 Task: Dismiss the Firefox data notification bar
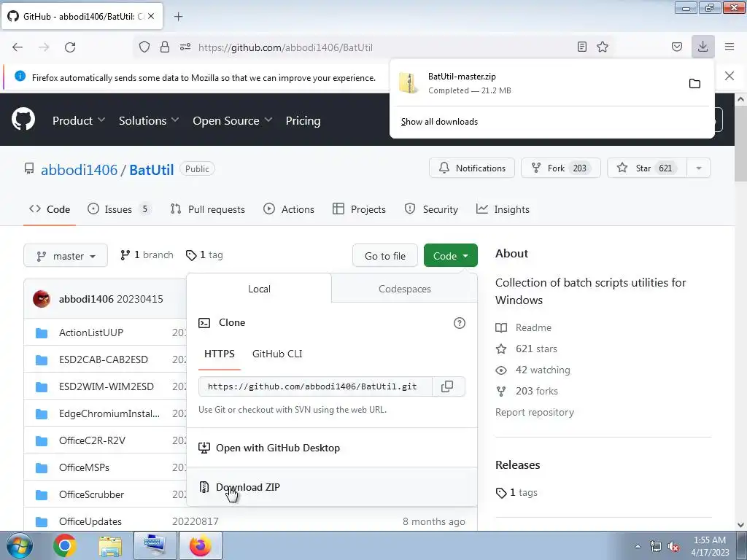[x=729, y=76]
